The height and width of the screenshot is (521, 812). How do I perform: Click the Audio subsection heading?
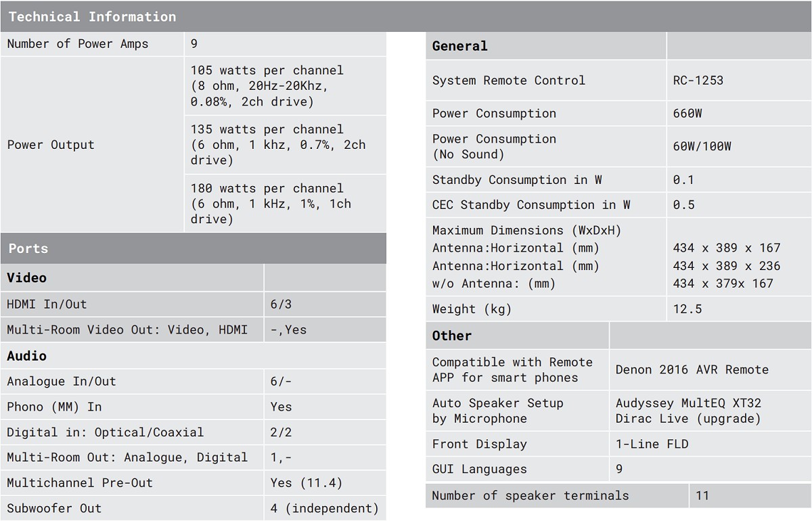point(27,356)
